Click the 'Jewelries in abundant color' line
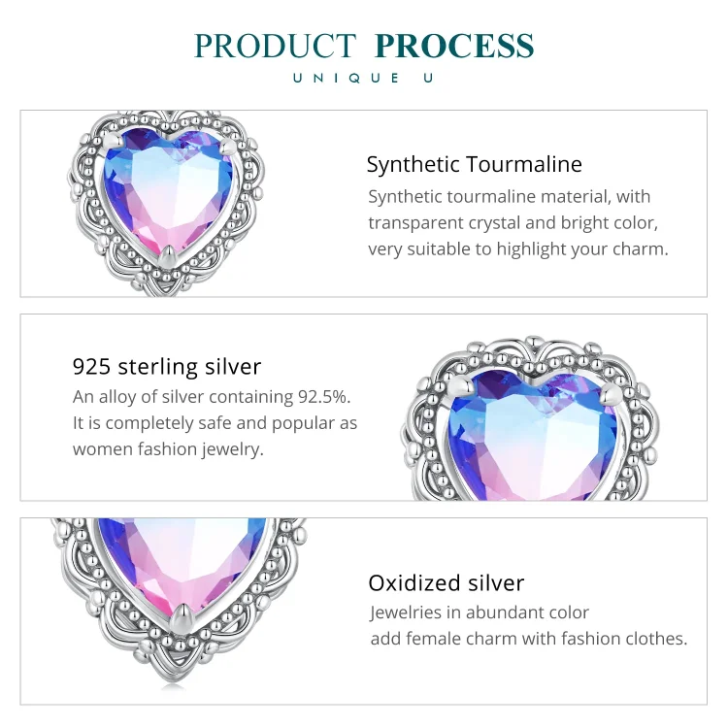728x728 pixels. [x=480, y=612]
